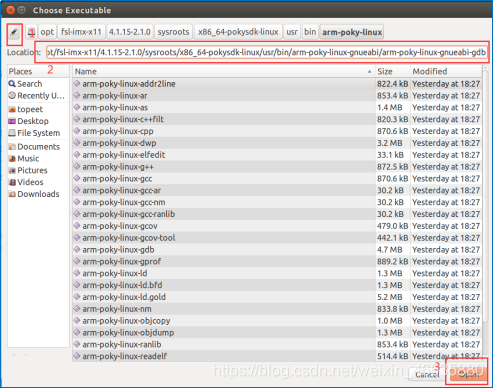Select the arm-poky-linux-gdb file name

(x=118, y=250)
